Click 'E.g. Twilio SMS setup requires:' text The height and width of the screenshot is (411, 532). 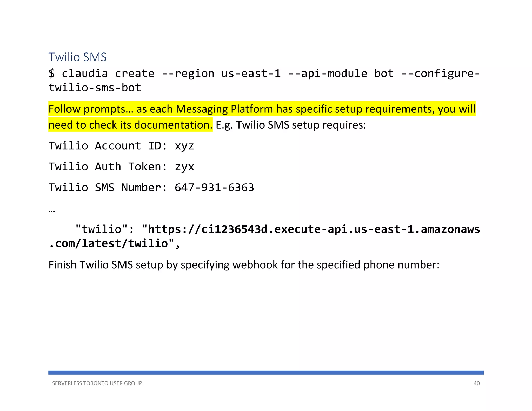pos(291,125)
